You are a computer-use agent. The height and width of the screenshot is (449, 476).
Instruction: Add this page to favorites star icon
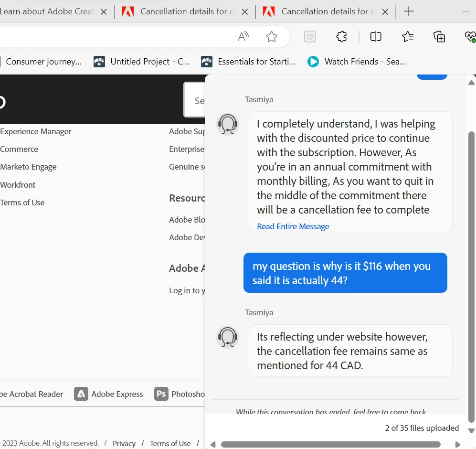(271, 37)
